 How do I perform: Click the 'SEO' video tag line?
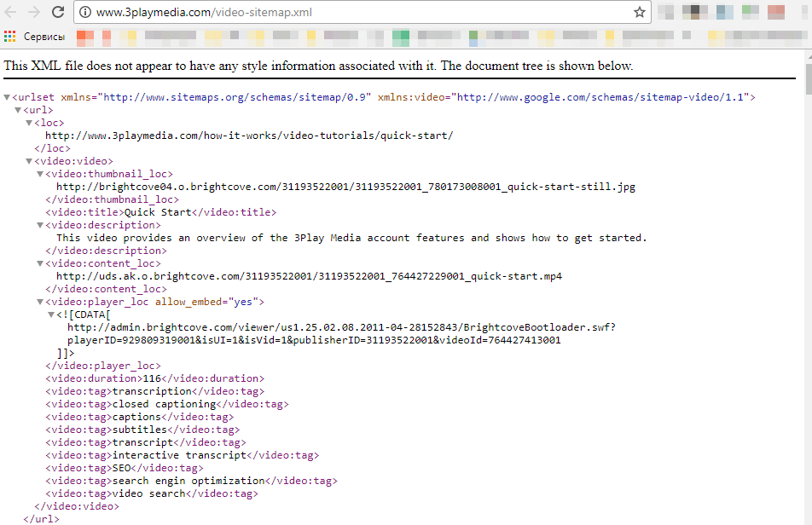click(x=125, y=468)
